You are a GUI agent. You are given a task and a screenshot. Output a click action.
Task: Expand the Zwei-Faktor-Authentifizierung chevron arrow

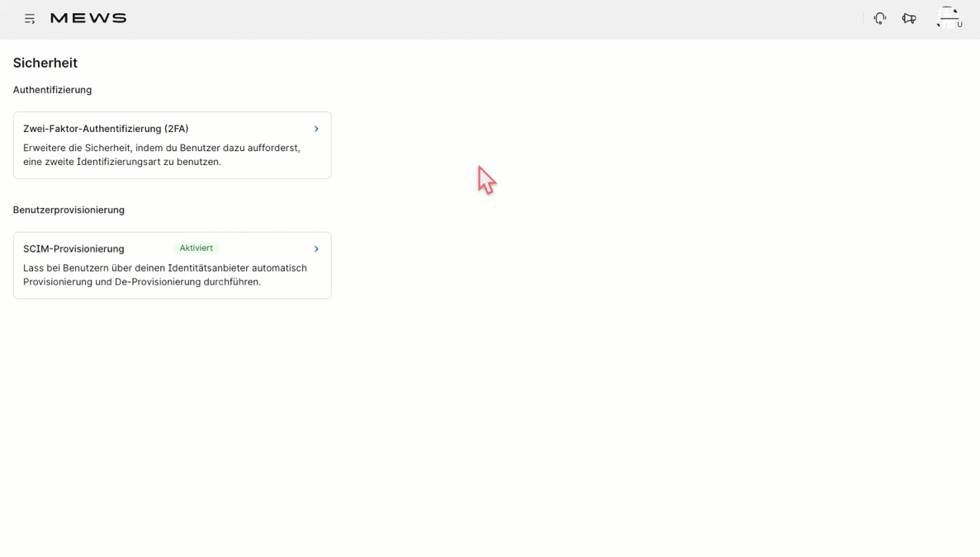(x=316, y=129)
